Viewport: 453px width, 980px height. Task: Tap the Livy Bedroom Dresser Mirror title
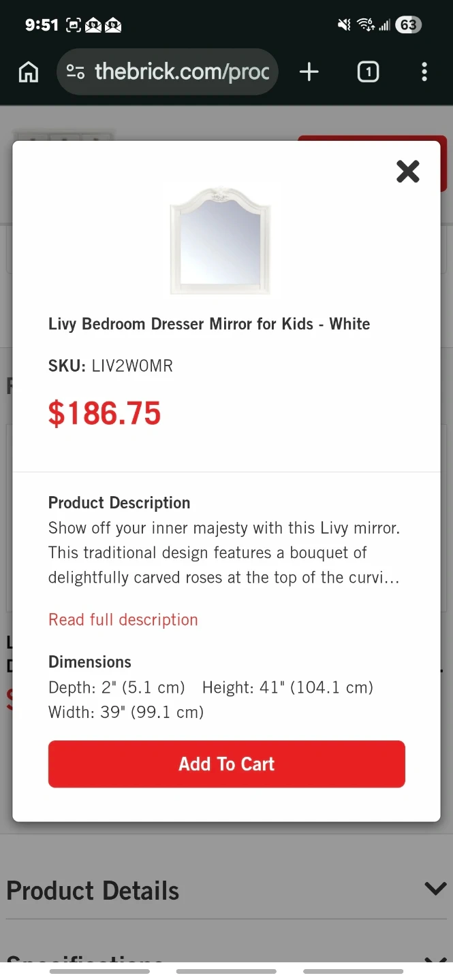[x=209, y=324]
